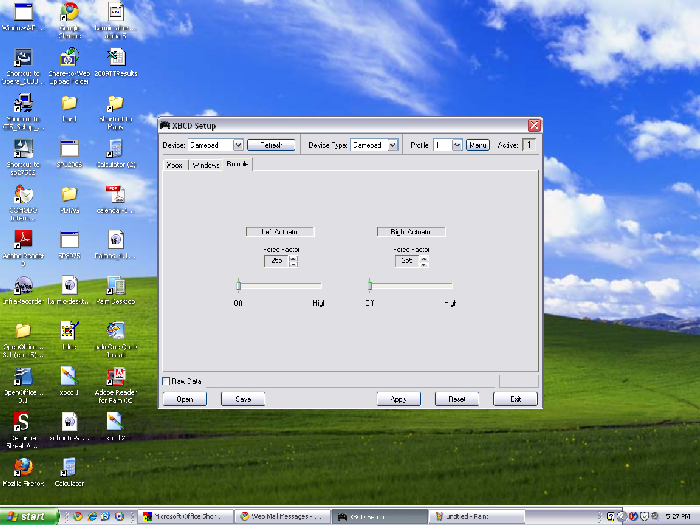Expand the Profile number dropdown
The image size is (700, 525).
click(457, 145)
